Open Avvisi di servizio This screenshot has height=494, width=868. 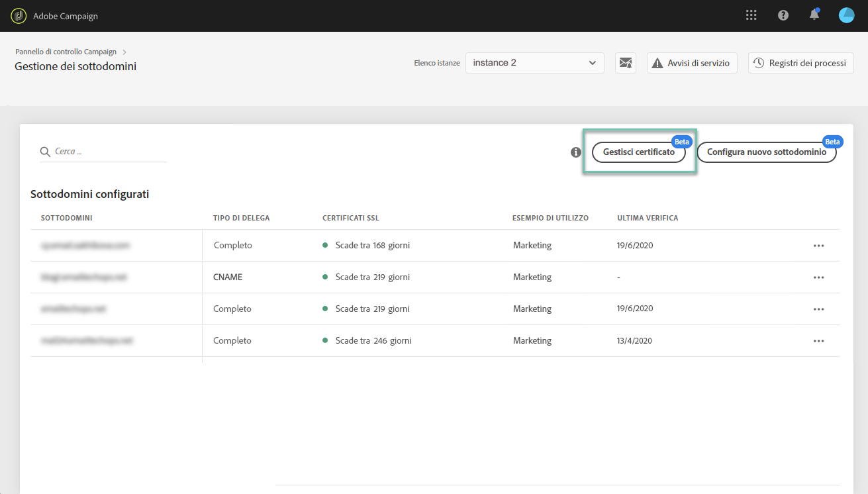click(x=692, y=63)
